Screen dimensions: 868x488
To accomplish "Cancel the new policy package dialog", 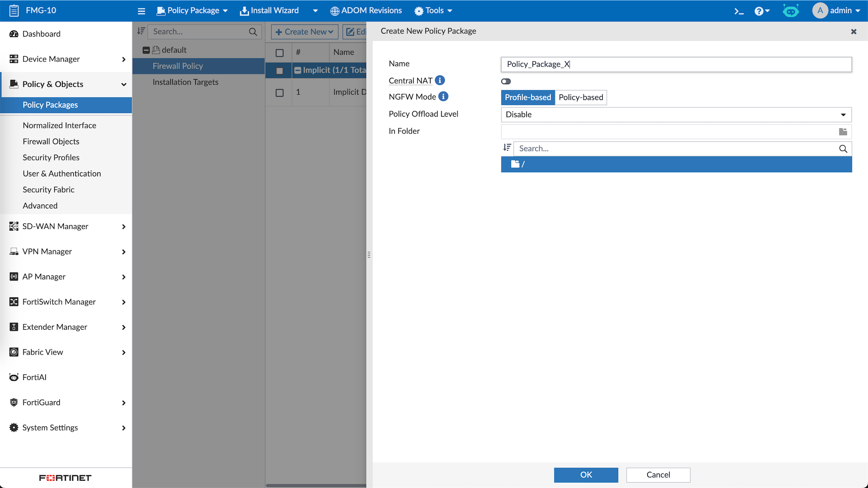I will click(x=658, y=474).
